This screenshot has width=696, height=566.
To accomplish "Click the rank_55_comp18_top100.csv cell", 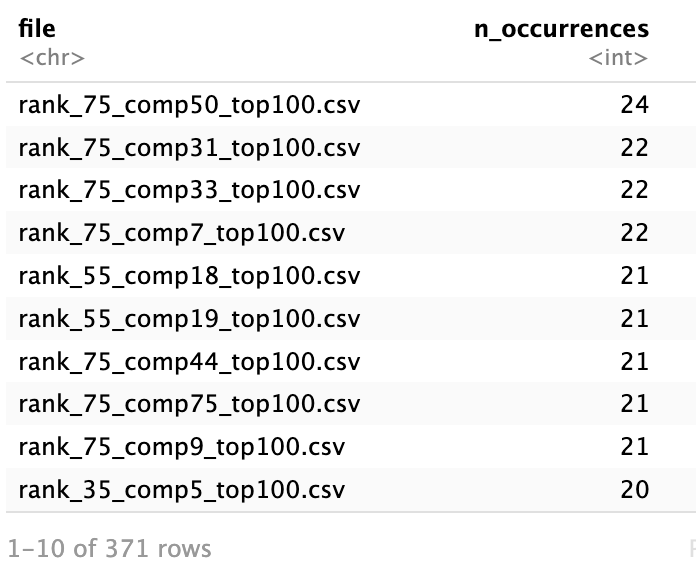I will 189,276.
